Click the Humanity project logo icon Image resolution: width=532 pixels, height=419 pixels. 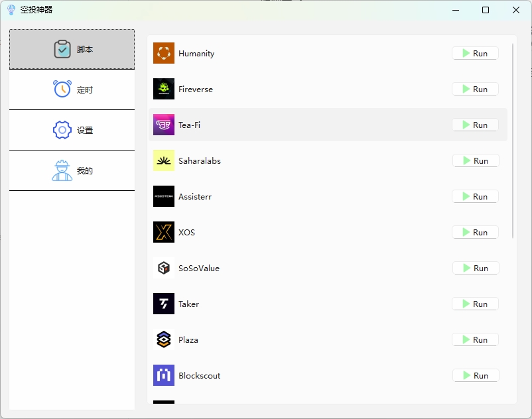click(164, 53)
